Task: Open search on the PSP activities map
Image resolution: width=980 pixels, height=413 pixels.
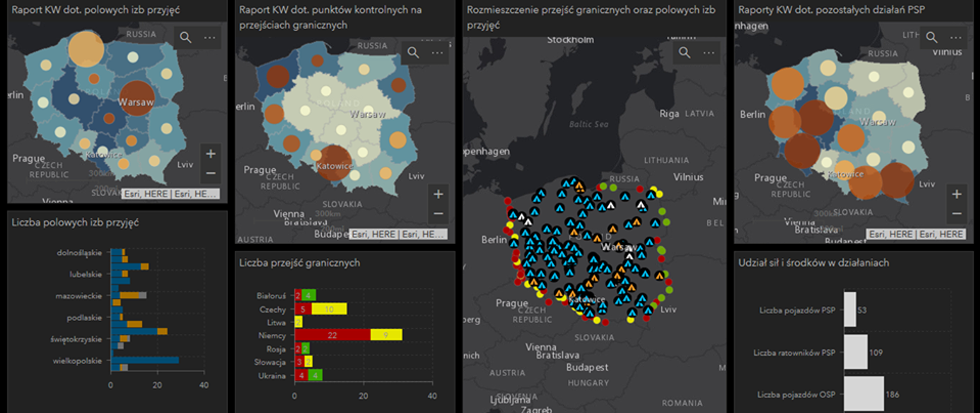Action: 932,37
